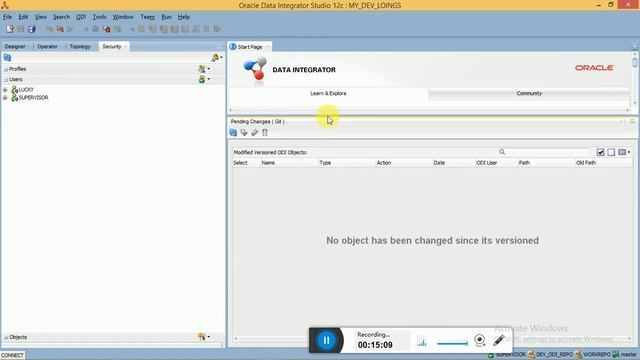Open the Objects accordion action dropdown
This screenshot has width=640, height=360.
coord(204,337)
